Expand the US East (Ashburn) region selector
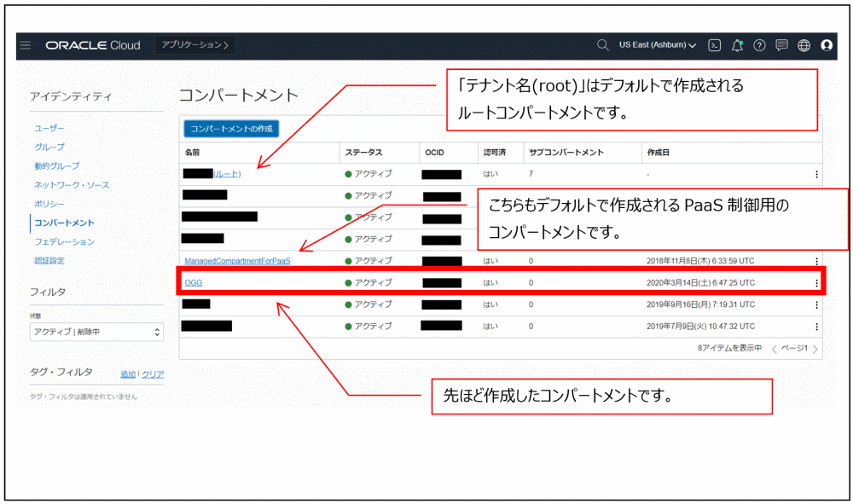Viewport: 853px width, 504px height. (x=657, y=45)
